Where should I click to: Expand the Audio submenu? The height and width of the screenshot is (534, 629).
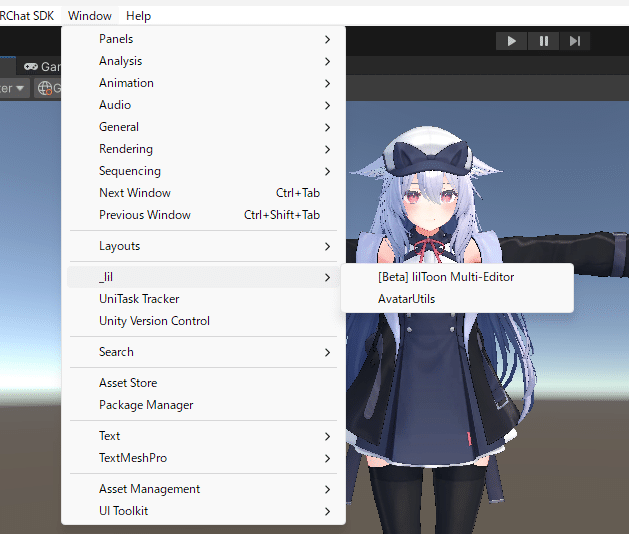click(203, 105)
